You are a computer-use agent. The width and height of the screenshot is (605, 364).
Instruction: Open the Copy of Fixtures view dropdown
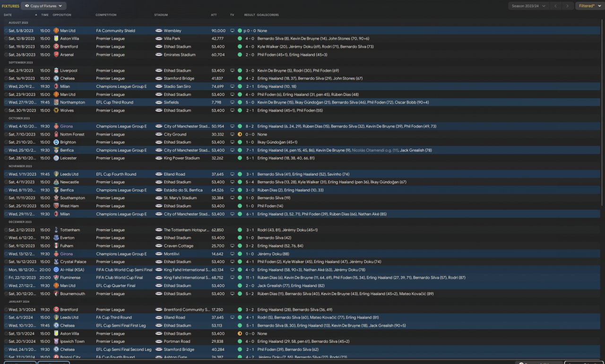pos(44,6)
